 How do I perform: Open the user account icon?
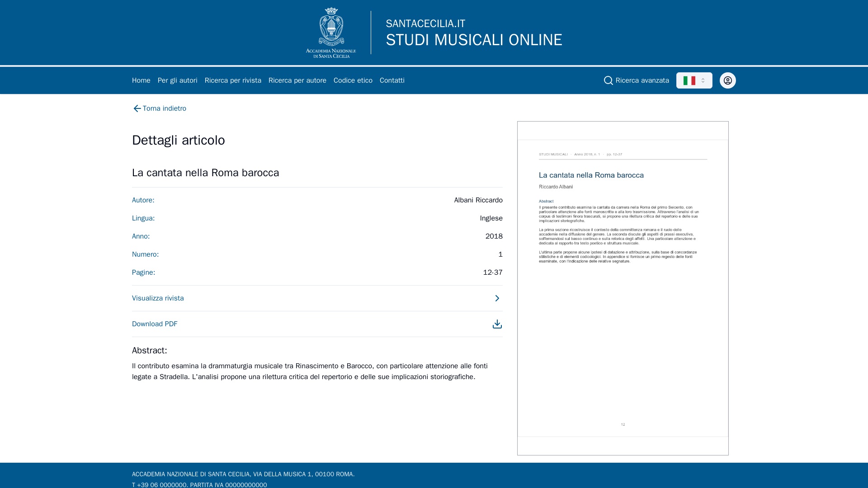pos(727,80)
